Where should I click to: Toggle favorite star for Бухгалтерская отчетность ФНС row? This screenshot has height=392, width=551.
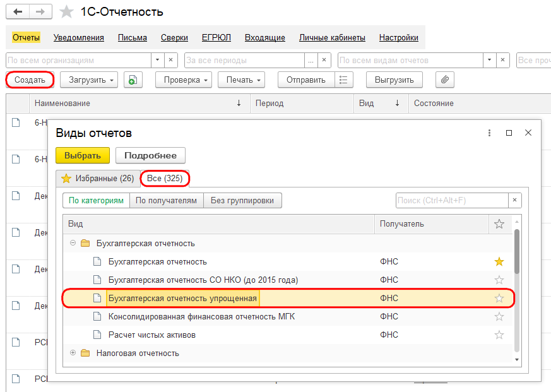point(499,261)
